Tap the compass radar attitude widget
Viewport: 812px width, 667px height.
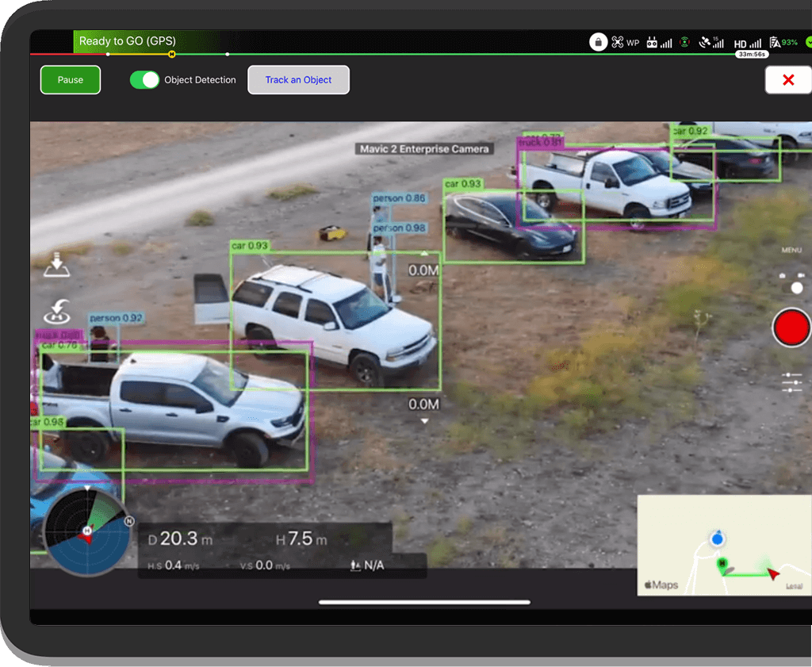[x=86, y=531]
